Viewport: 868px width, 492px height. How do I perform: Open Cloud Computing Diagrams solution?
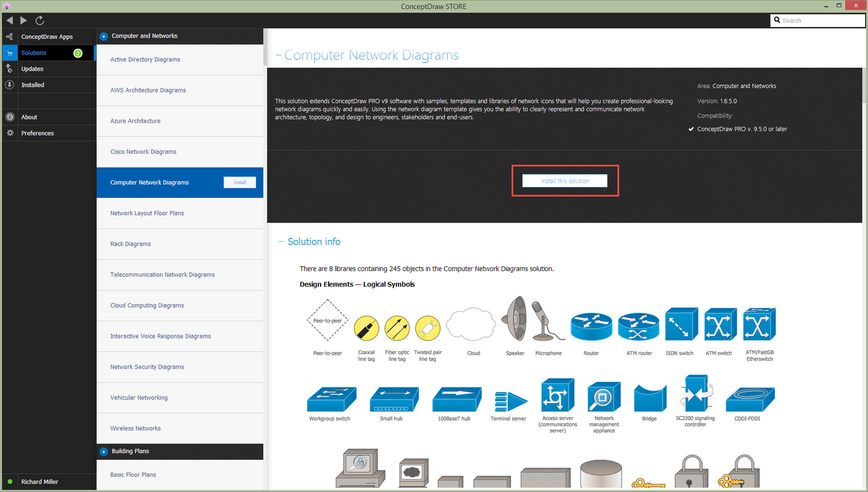(180, 305)
